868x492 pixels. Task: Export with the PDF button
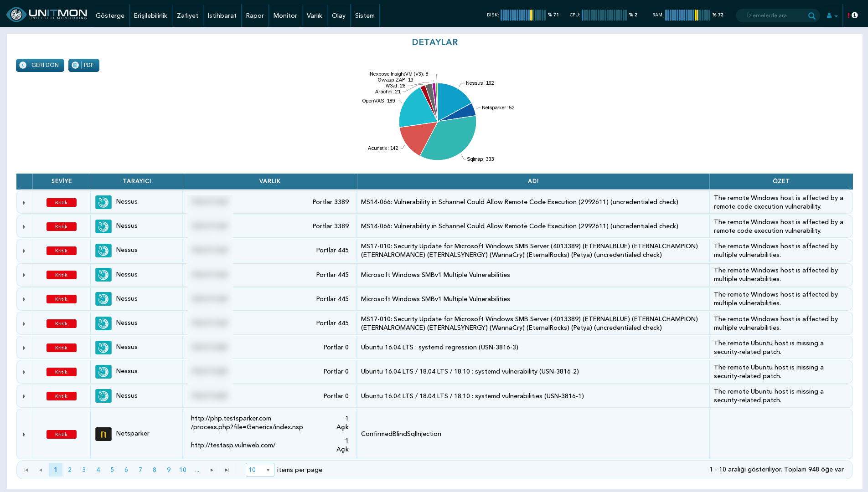tap(84, 65)
